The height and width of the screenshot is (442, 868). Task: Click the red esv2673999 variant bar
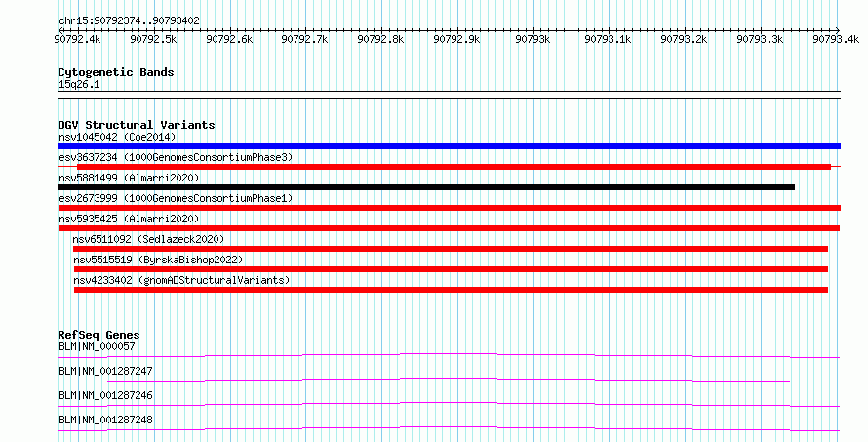tap(449, 208)
